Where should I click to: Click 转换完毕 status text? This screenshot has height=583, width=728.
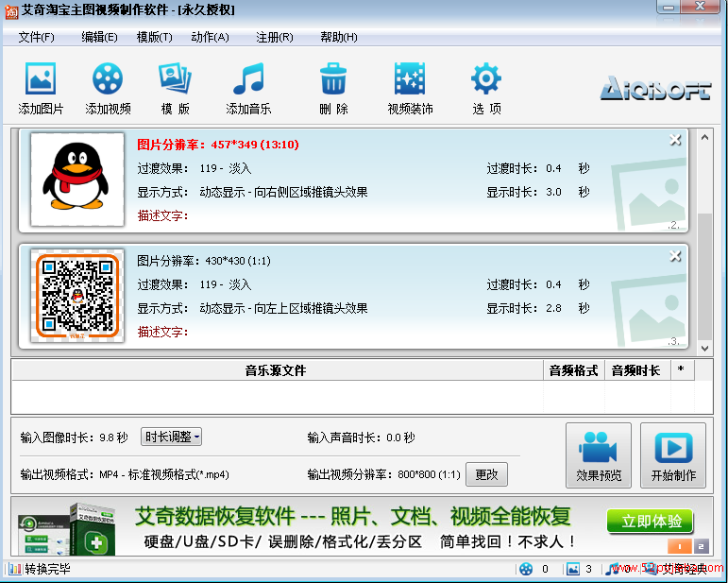[x=47, y=569]
